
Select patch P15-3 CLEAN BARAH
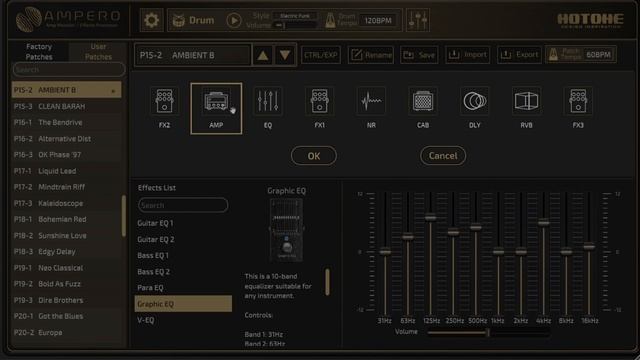click(x=67, y=107)
